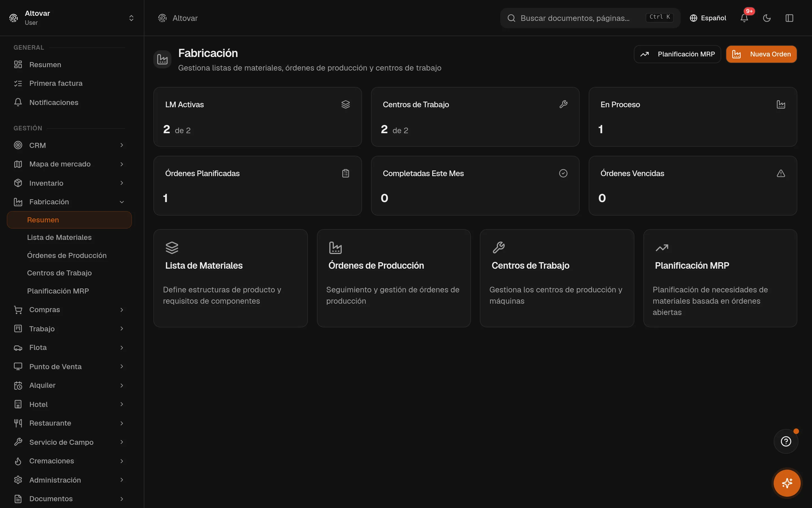Click the Completadas Este Mes stat card
The height and width of the screenshot is (508, 812).
(475, 185)
